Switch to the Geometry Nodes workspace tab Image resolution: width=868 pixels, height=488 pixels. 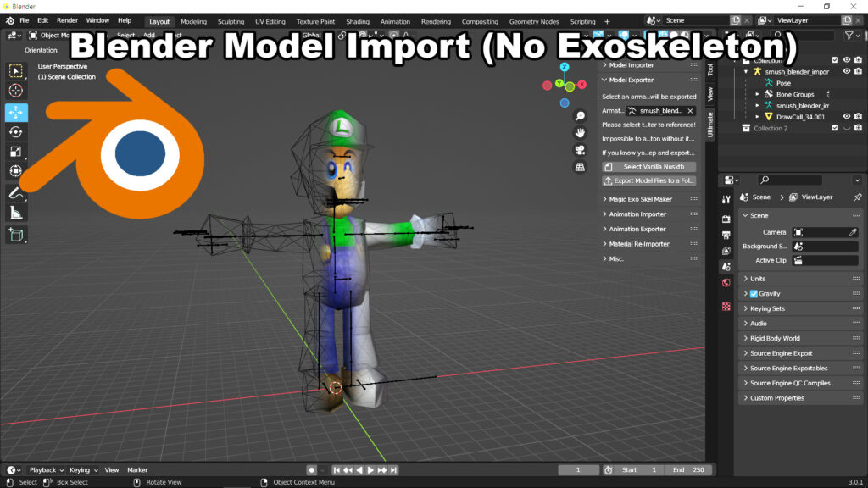point(534,21)
